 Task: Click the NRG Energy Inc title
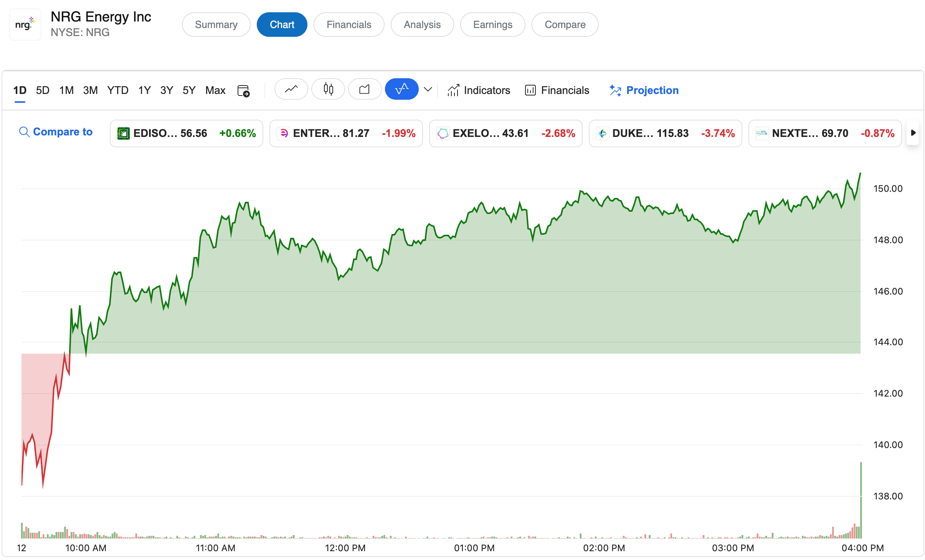click(x=101, y=17)
